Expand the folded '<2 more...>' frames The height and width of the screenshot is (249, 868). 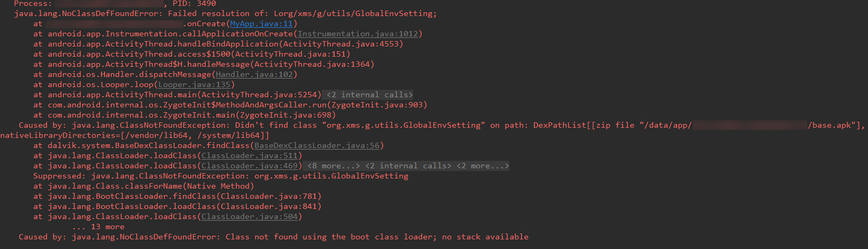pyautogui.click(x=483, y=166)
